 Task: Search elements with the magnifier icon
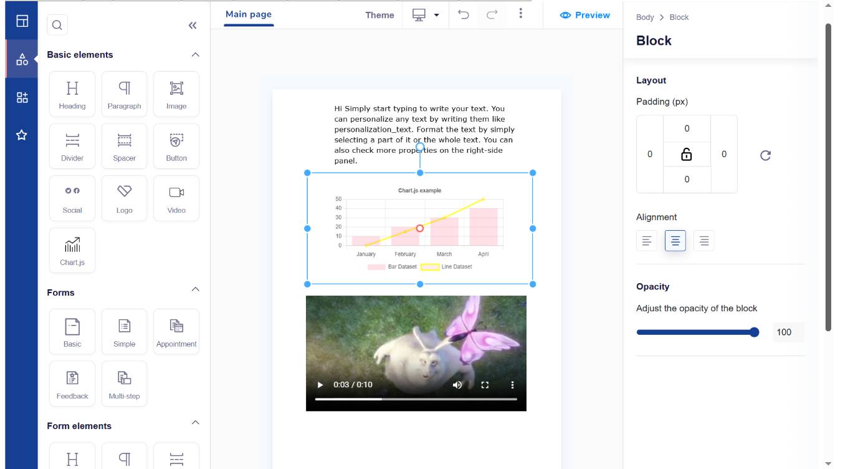[x=57, y=25]
